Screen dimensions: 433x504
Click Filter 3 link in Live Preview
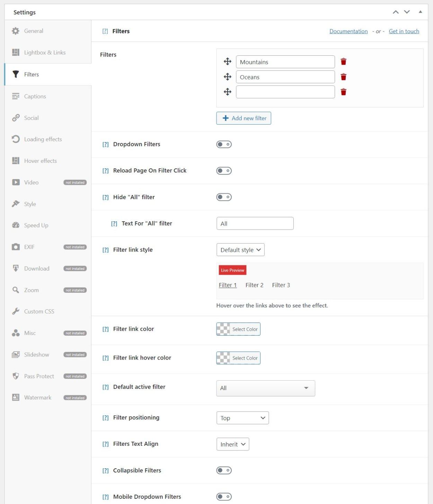coord(281,285)
